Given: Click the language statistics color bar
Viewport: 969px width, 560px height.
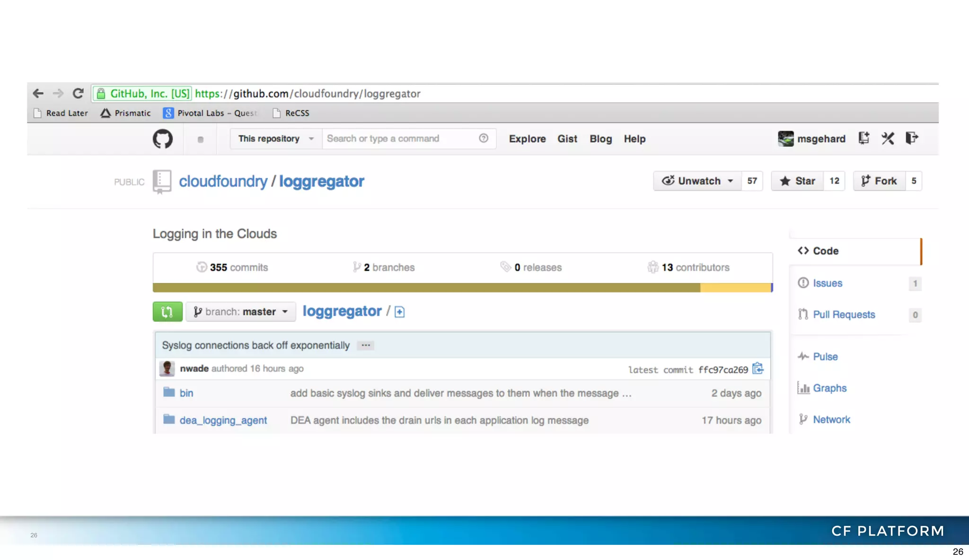Looking at the screenshot, I should click(x=462, y=288).
